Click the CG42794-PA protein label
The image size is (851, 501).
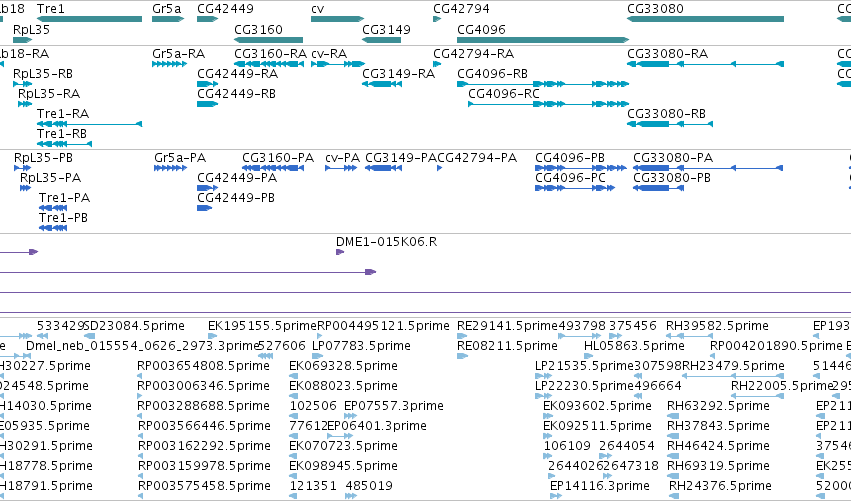click(477, 158)
